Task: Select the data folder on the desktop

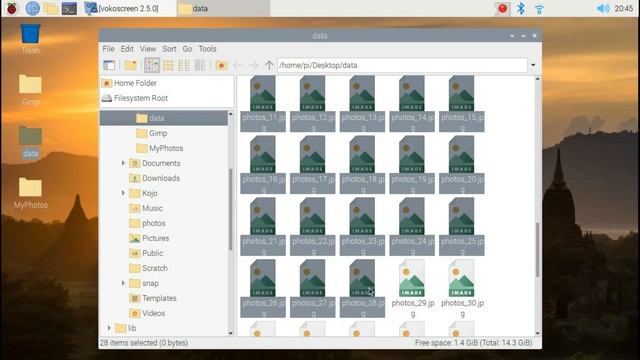Action: (x=31, y=142)
